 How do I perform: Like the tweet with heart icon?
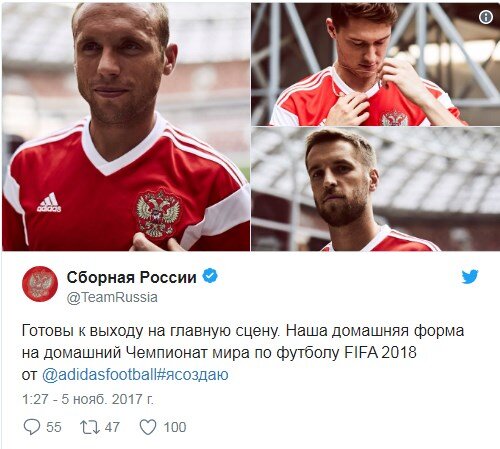coord(148,427)
